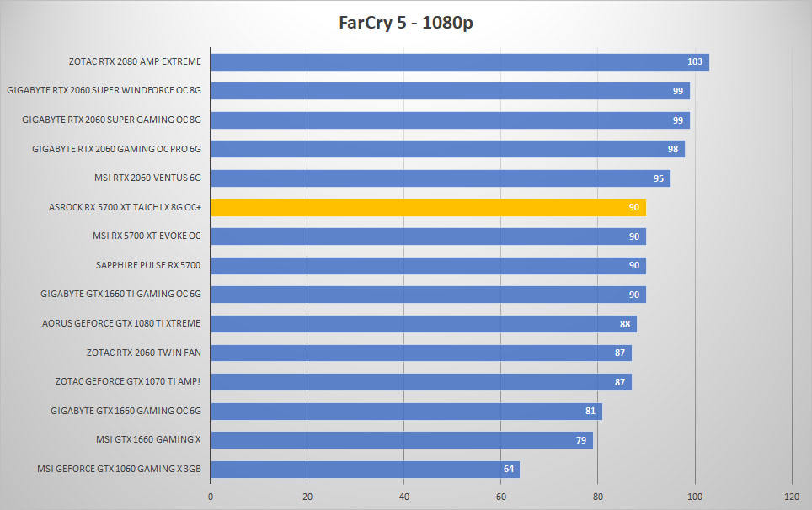Click the x-axis label 100
This screenshot has width=812, height=510.
click(x=694, y=497)
